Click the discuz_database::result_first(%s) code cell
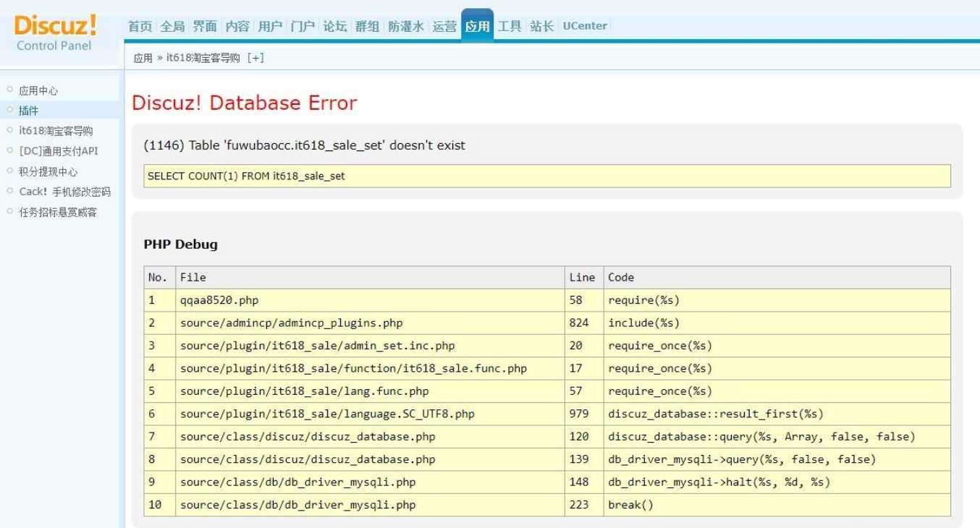Image resolution: width=980 pixels, height=528 pixels. [x=777, y=414]
